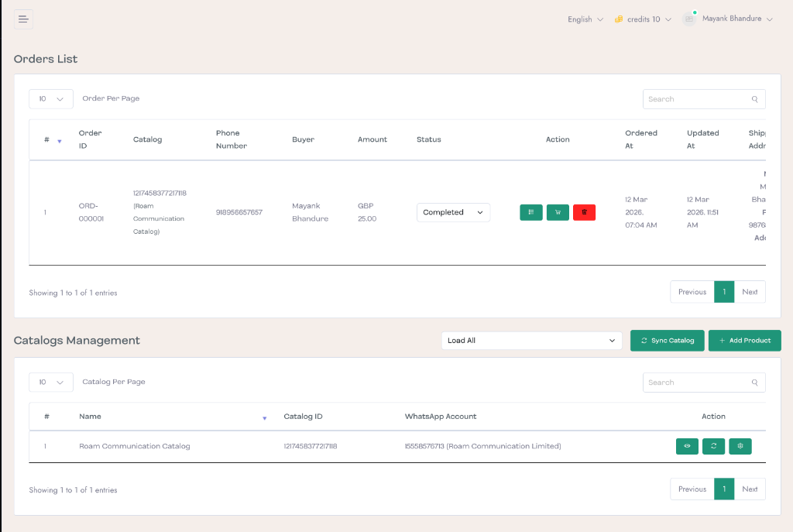
Task: Expand the credits 10 dropdown
Action: [649, 19]
